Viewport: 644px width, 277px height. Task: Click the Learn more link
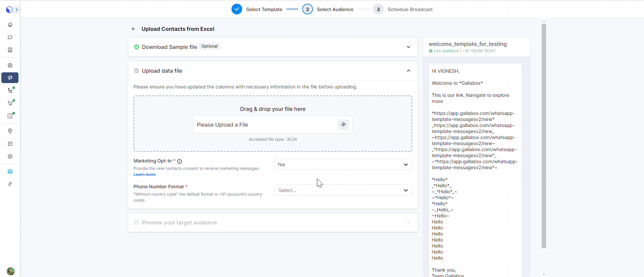coord(145,175)
